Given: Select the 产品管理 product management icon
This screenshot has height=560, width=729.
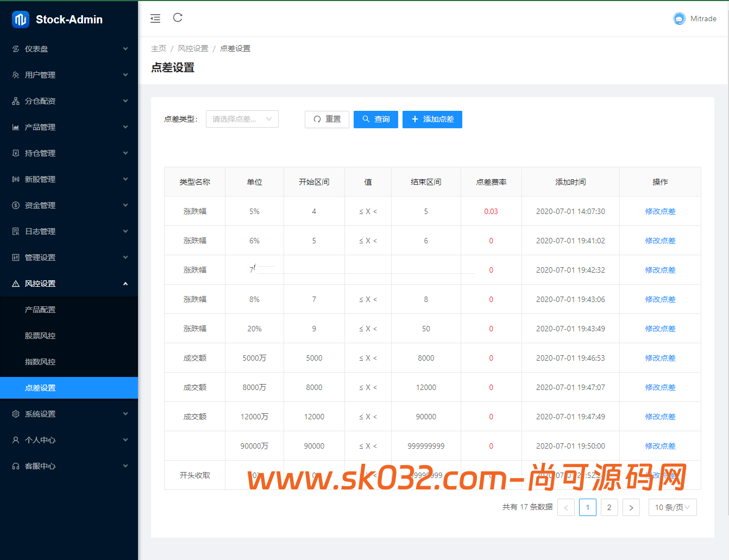Looking at the screenshot, I should [x=16, y=127].
